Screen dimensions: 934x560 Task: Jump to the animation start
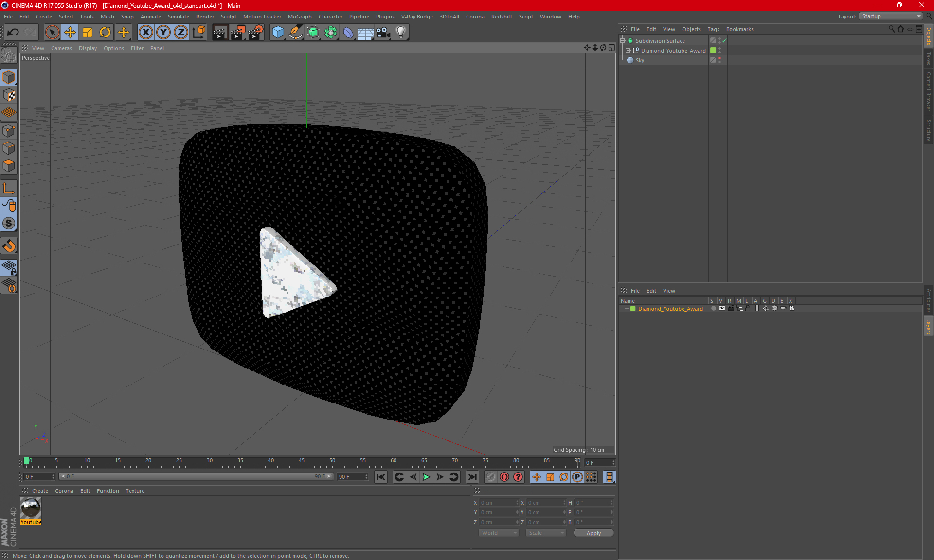381,477
